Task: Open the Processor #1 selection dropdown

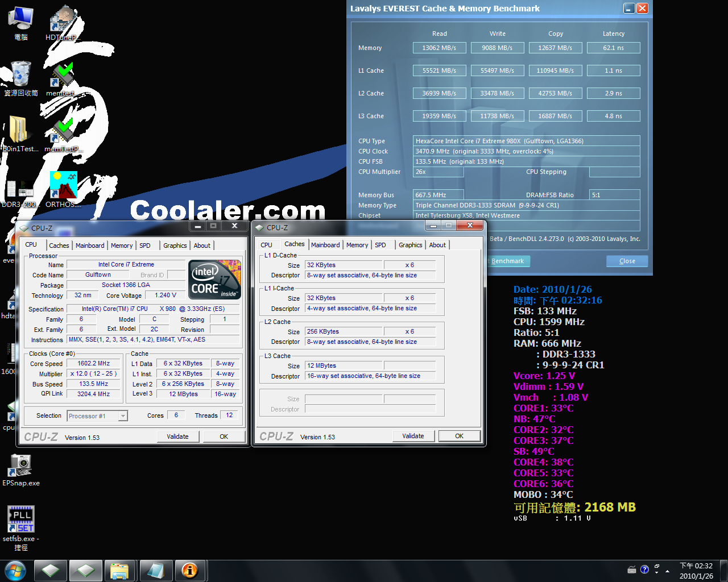Action: coord(97,416)
